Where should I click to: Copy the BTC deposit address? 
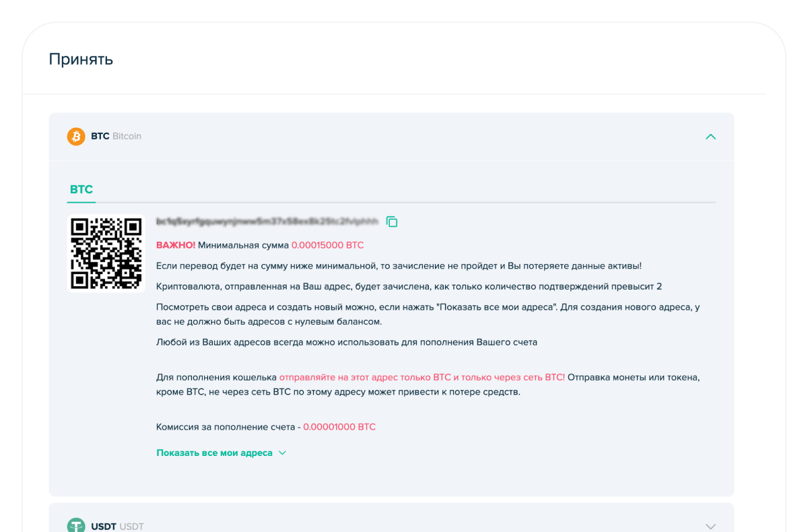click(392, 222)
